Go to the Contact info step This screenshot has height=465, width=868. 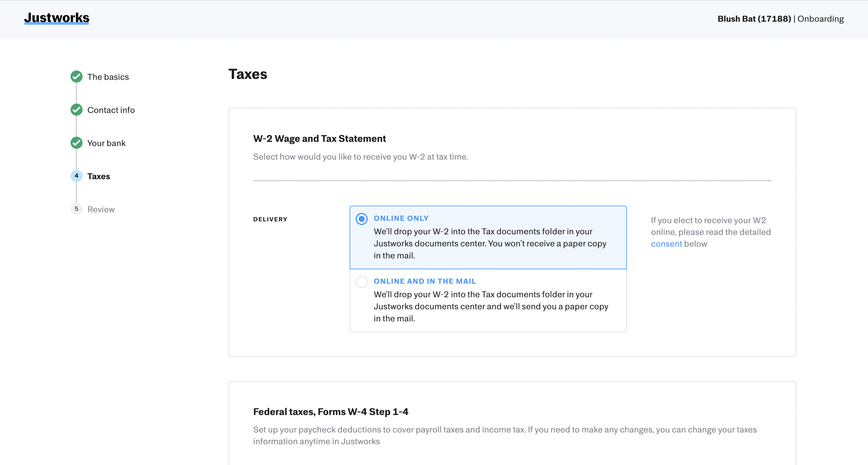[x=111, y=110]
